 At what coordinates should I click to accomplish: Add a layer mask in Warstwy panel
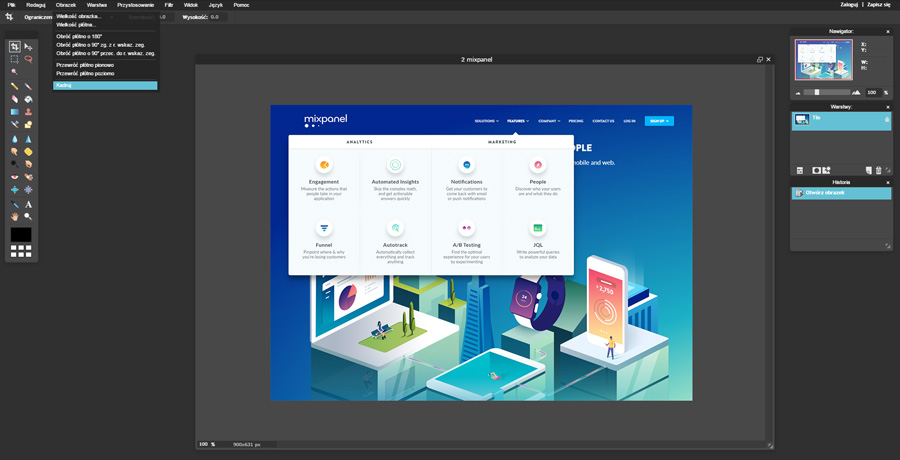[816, 170]
